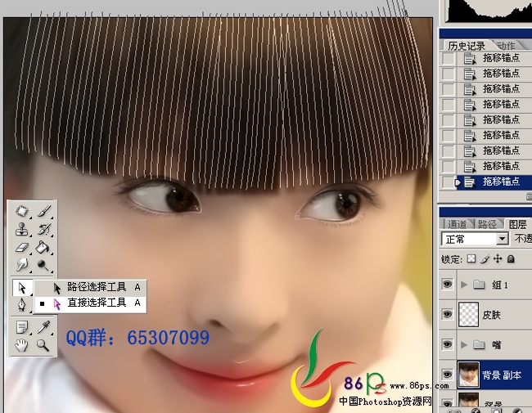532x413 pixels.
Task: Select the topmost 拖移锚点 history state
Action: click(494, 58)
